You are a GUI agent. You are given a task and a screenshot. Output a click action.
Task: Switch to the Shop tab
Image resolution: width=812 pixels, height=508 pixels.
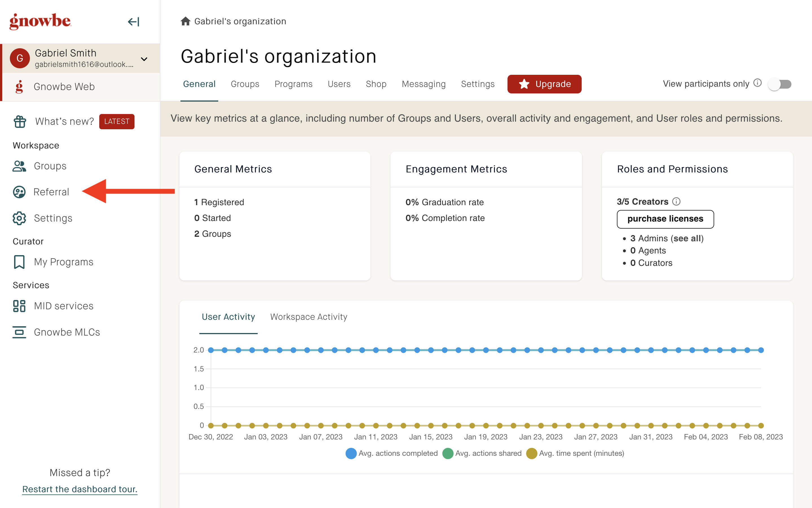click(376, 84)
